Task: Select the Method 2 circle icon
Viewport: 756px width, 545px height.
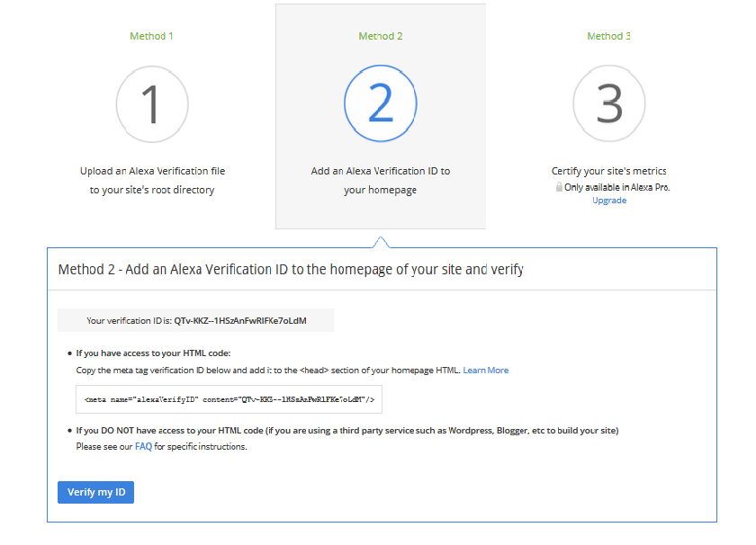Action: click(x=381, y=103)
